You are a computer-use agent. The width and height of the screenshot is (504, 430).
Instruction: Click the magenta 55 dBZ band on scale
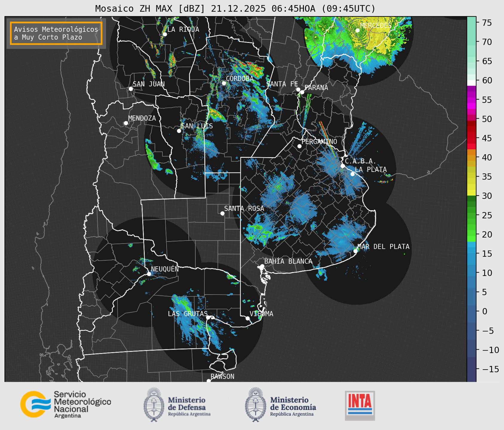pos(471,100)
